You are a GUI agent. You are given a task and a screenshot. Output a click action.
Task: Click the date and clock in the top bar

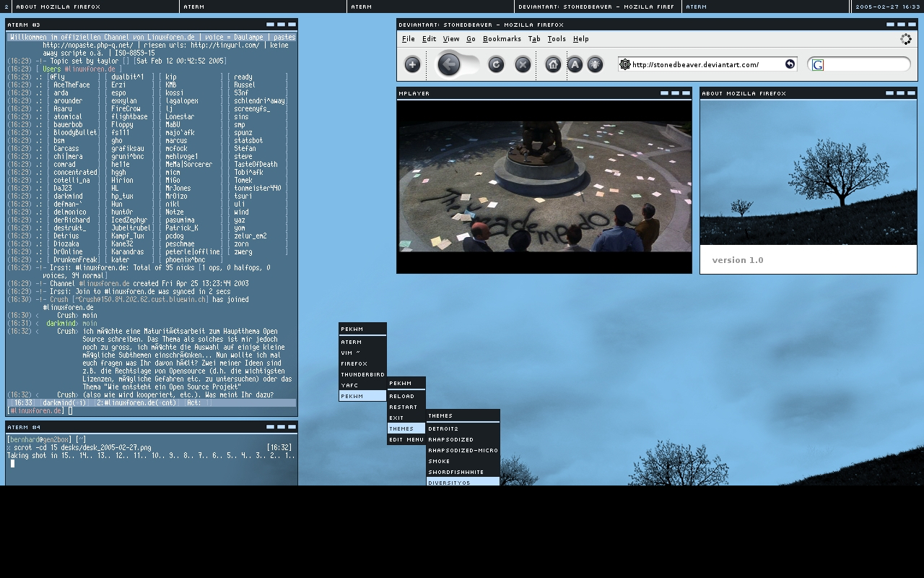coord(887,7)
